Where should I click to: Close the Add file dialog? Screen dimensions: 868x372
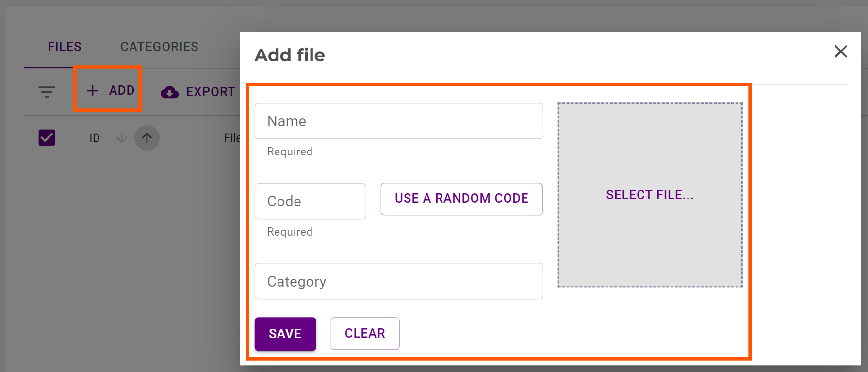pyautogui.click(x=840, y=51)
